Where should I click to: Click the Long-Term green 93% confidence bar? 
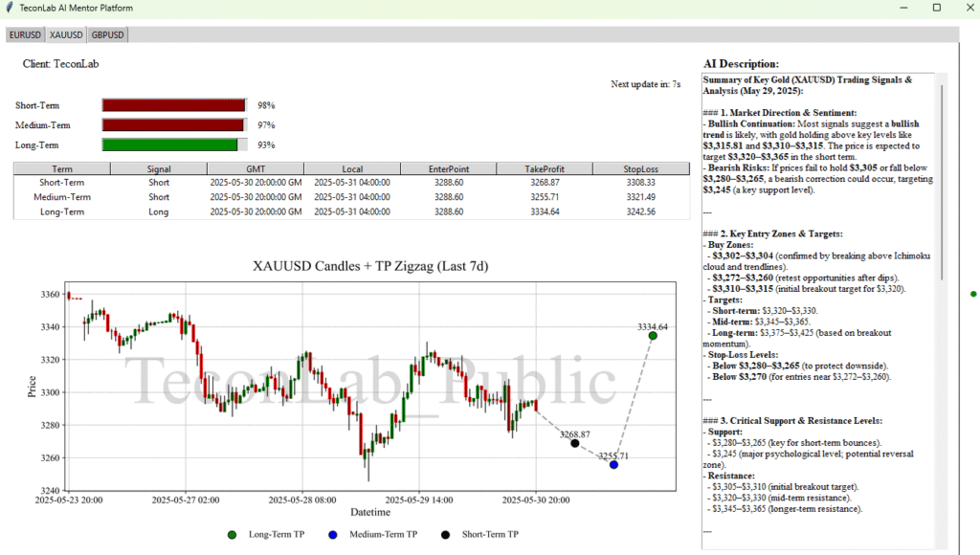click(x=169, y=144)
